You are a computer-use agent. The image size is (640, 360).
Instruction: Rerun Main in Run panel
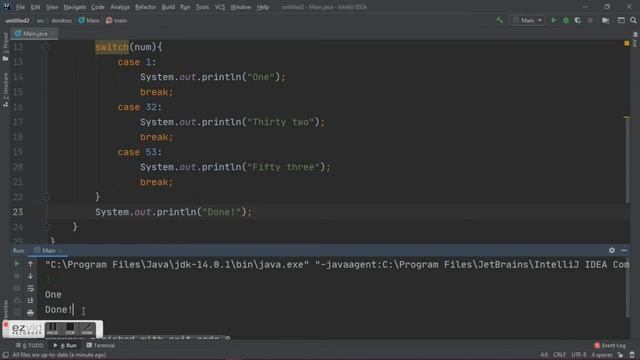pyautogui.click(x=17, y=264)
